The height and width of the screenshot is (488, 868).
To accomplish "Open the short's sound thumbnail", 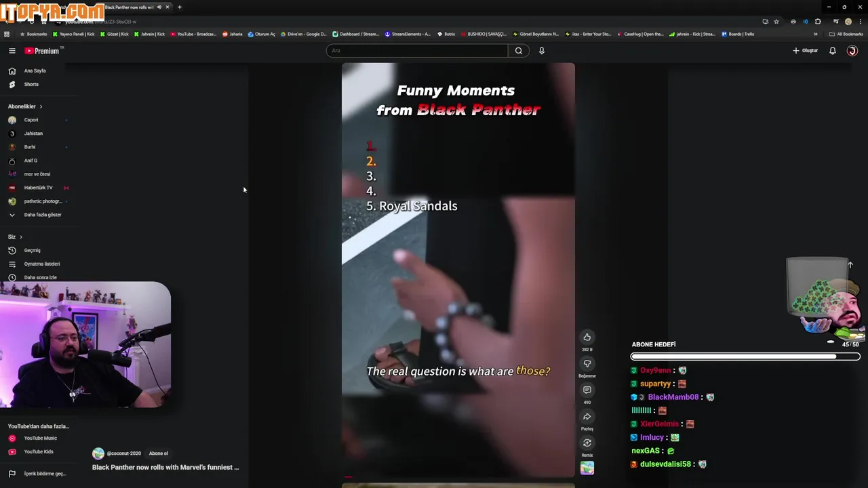I will pos(587,468).
